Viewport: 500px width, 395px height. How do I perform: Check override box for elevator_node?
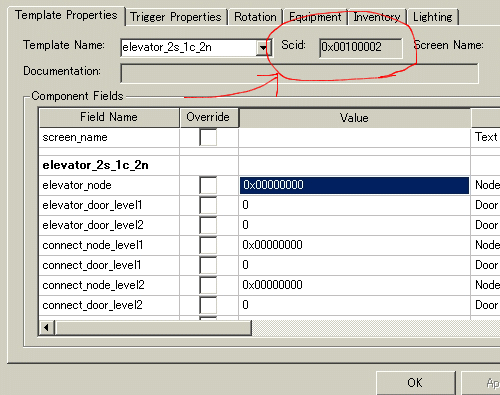coord(208,185)
